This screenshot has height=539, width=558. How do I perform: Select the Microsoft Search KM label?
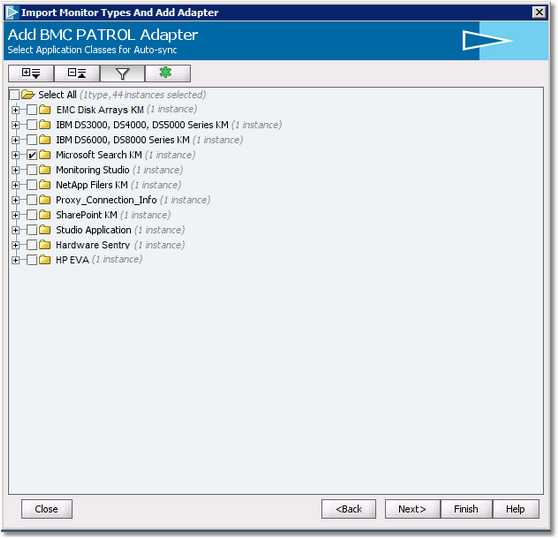(99, 155)
